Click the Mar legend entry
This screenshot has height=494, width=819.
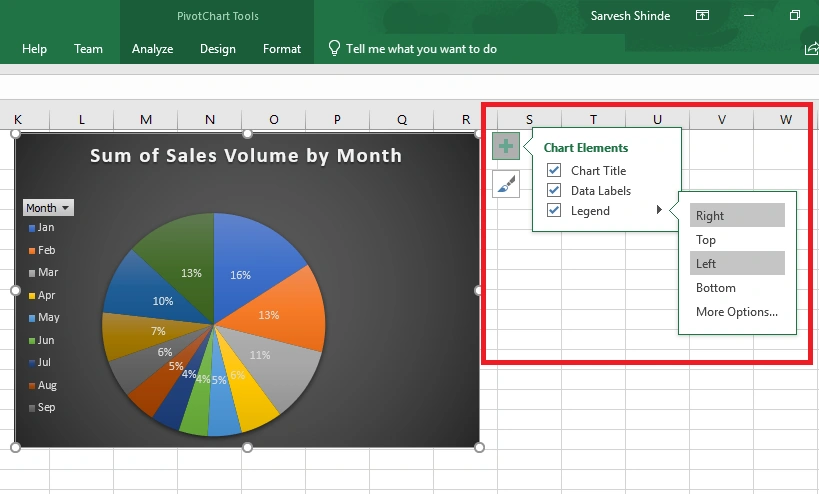tap(43, 272)
